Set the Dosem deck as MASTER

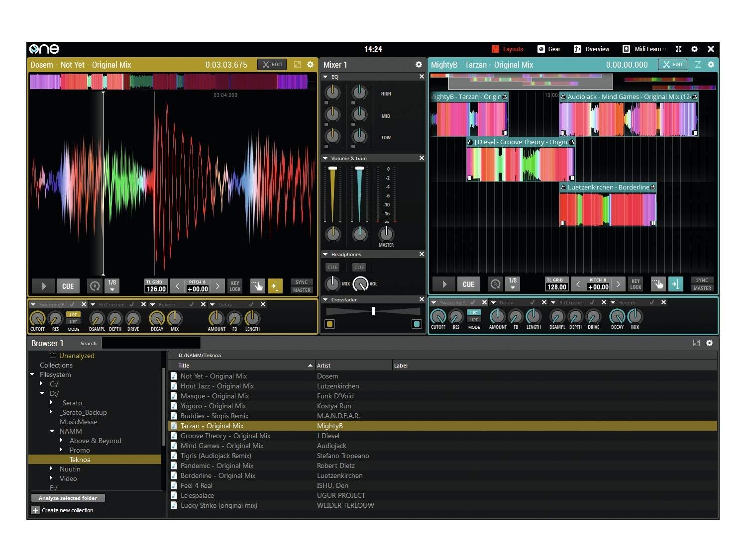[x=302, y=290]
